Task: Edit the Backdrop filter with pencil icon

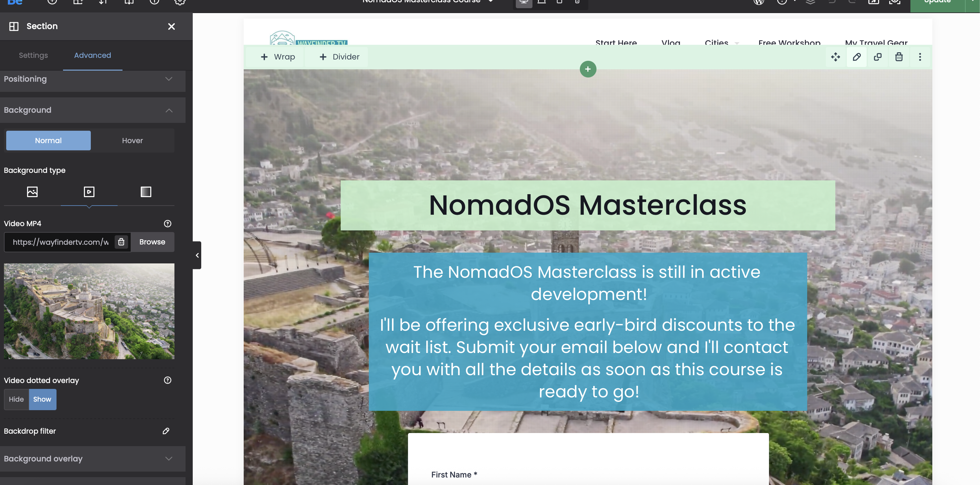Action: pyautogui.click(x=166, y=431)
